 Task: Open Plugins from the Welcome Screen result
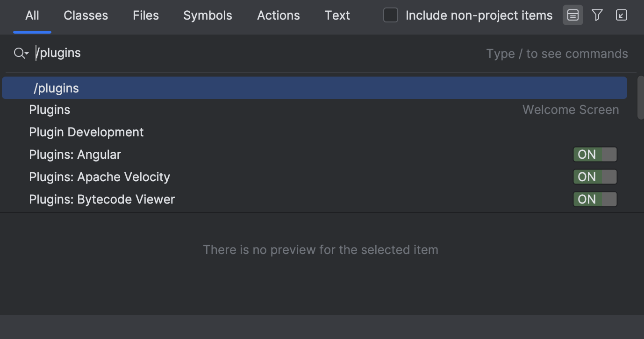(x=50, y=109)
